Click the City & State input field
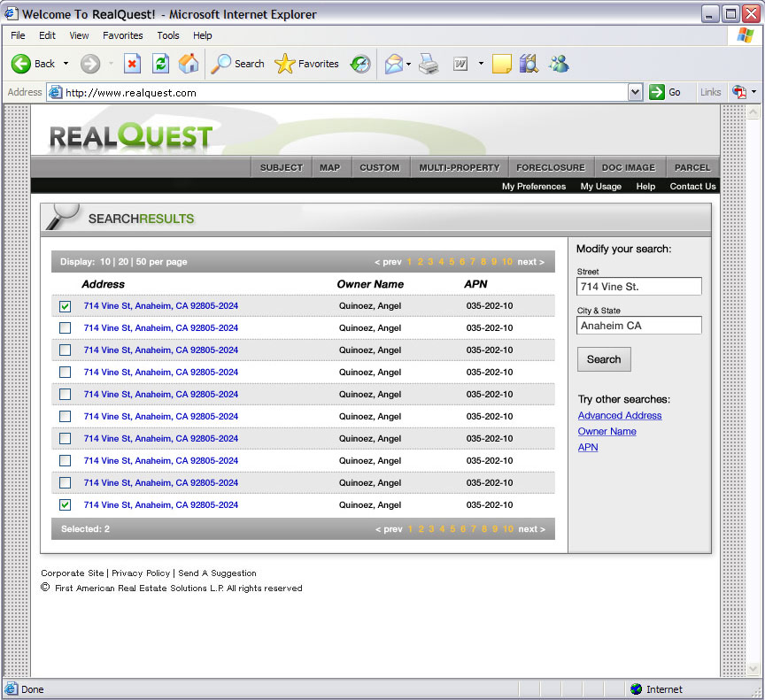 (639, 326)
